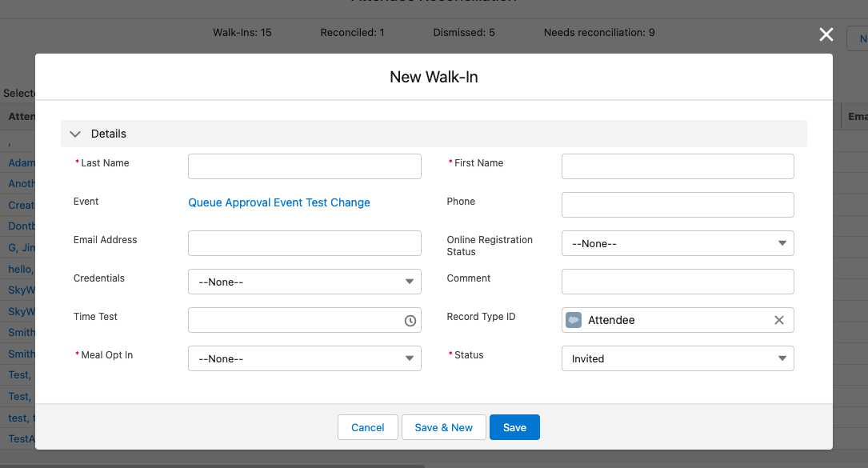Click the Record Type ID Attendee field
The image size is (868, 468).
[x=672, y=320]
